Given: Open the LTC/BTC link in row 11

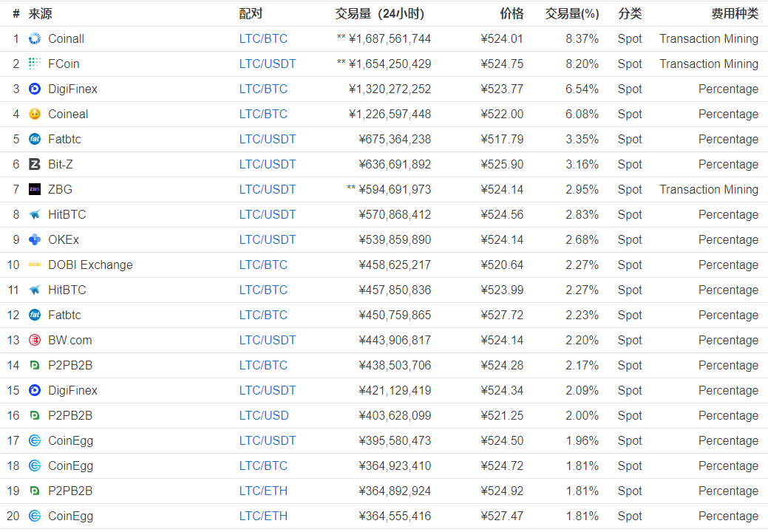Looking at the screenshot, I should (263, 290).
